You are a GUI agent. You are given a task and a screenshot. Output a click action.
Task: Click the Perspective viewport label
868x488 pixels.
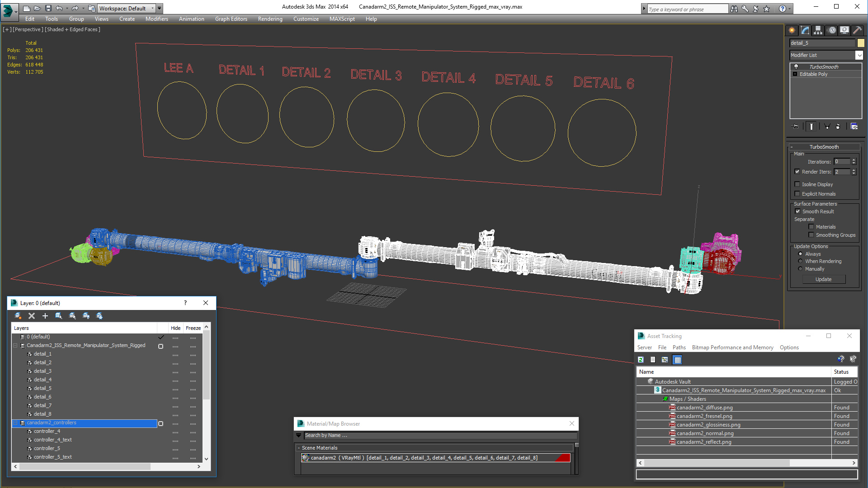[x=28, y=29]
